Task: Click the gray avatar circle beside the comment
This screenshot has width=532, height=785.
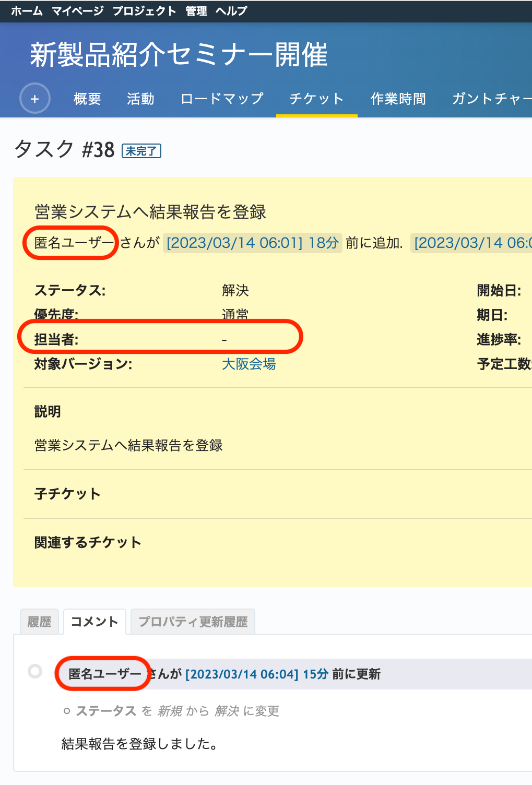Action: tap(35, 671)
